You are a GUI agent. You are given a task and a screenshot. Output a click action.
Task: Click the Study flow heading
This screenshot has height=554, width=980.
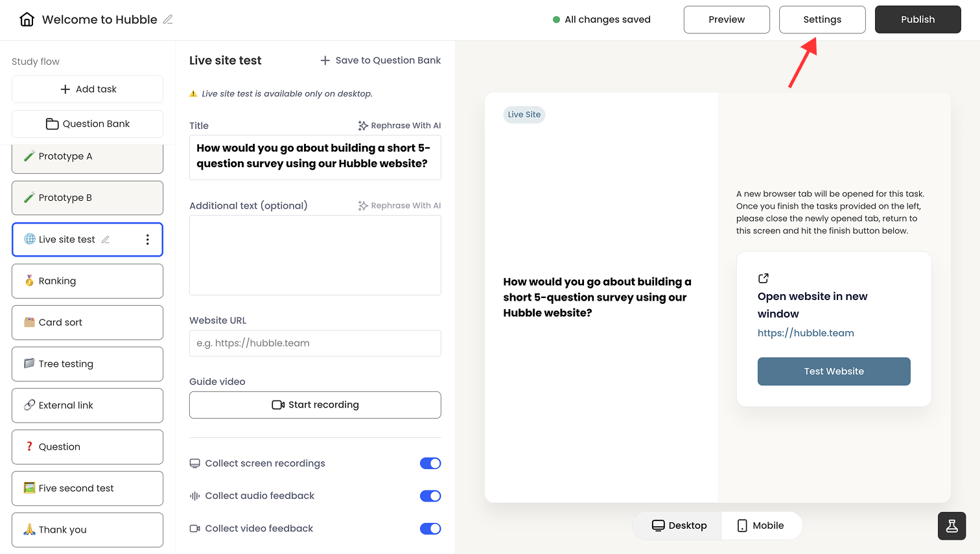tap(36, 62)
